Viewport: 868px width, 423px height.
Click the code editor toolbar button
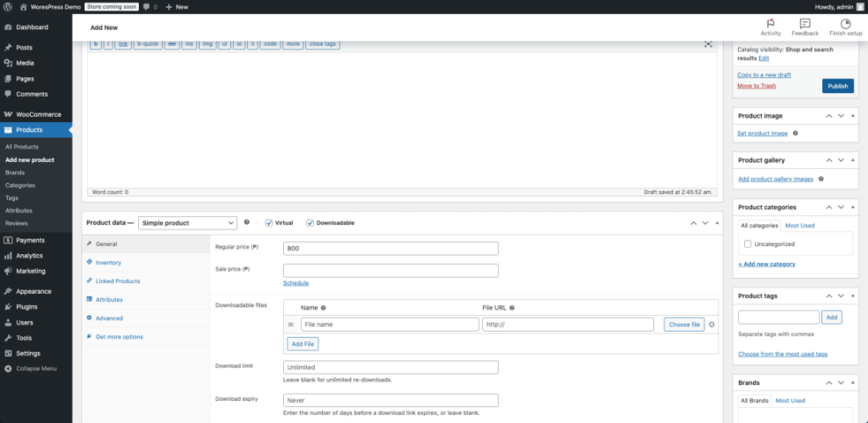(x=270, y=44)
